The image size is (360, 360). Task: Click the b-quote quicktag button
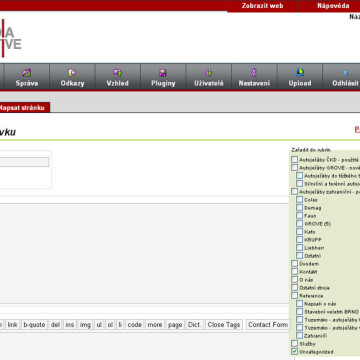[x=35, y=325]
